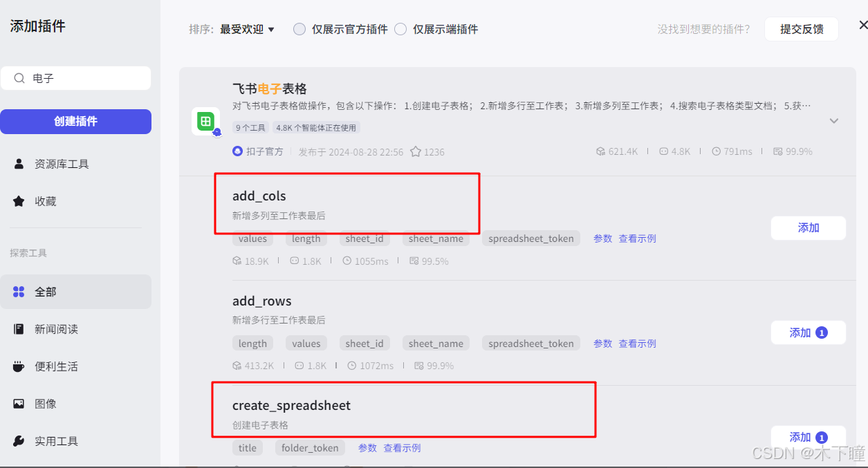Click the star favorite icon beside 1236

coord(416,151)
